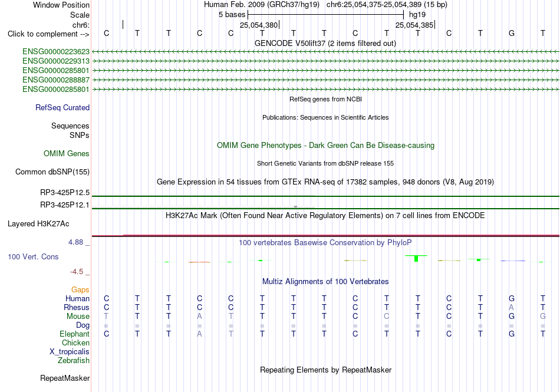
Task: Open the GENCODE V50lift37 track title
Action: 325,43
